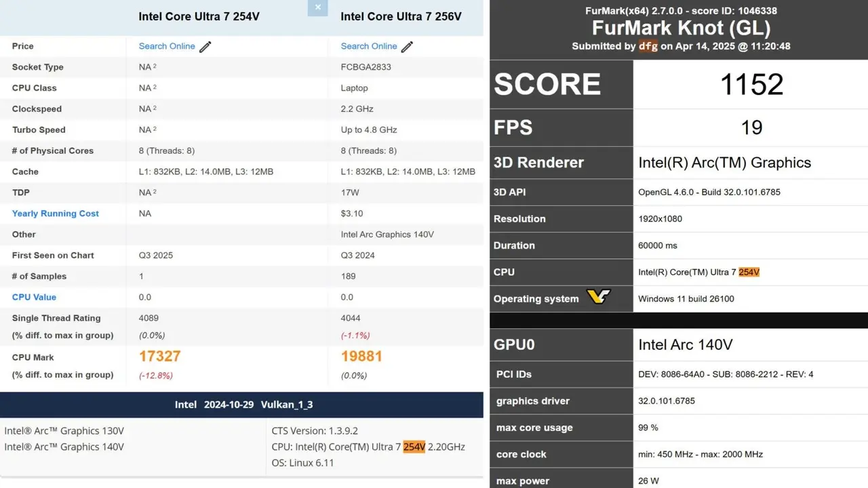Select the Intel Core Ultra 7 254V column header
Screen dimensions: 868x488
pyautogui.click(x=199, y=16)
